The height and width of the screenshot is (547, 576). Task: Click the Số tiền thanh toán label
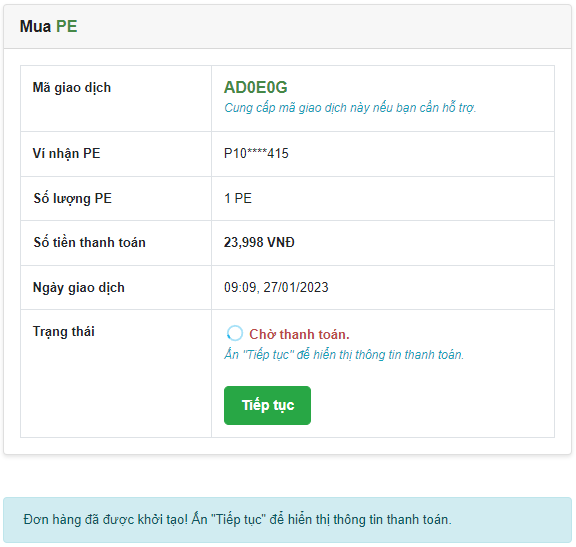pyautogui.click(x=89, y=242)
